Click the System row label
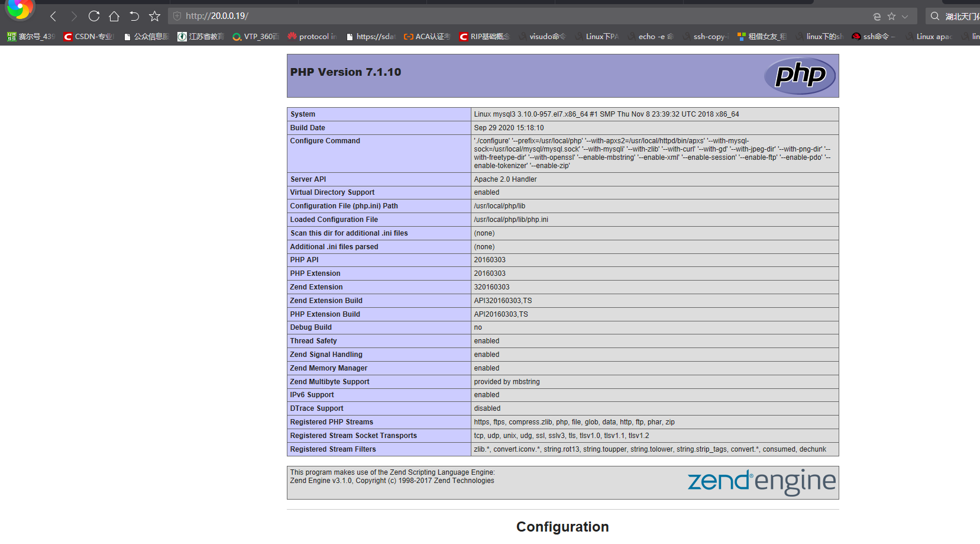The height and width of the screenshot is (544, 980). pyautogui.click(x=303, y=114)
